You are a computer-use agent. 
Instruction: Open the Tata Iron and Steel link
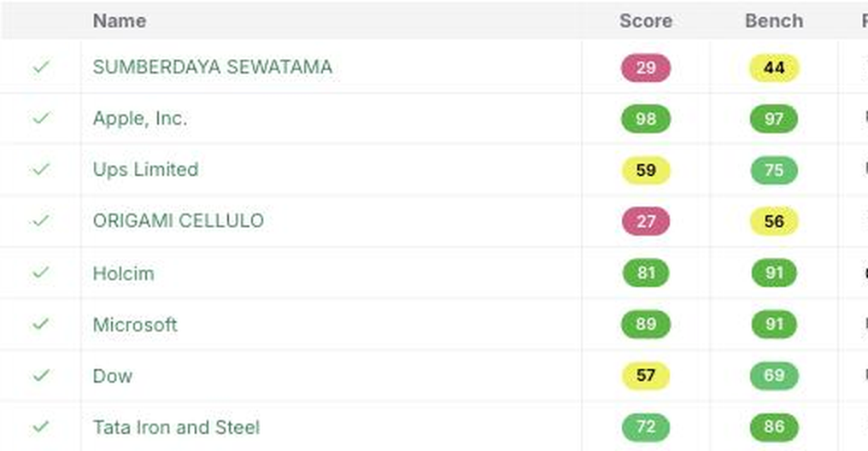[176, 427]
